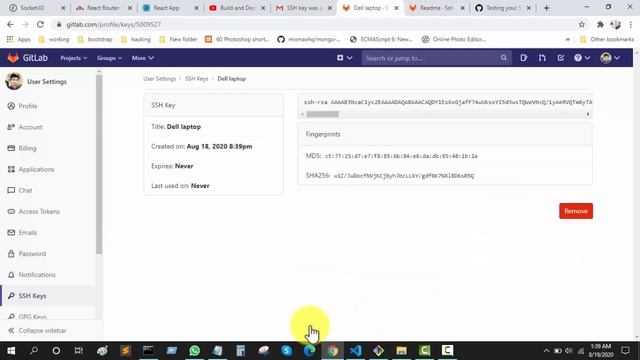Switch to the Socket.IO tab
Viewport: 640px width, 360px height.
[37, 8]
